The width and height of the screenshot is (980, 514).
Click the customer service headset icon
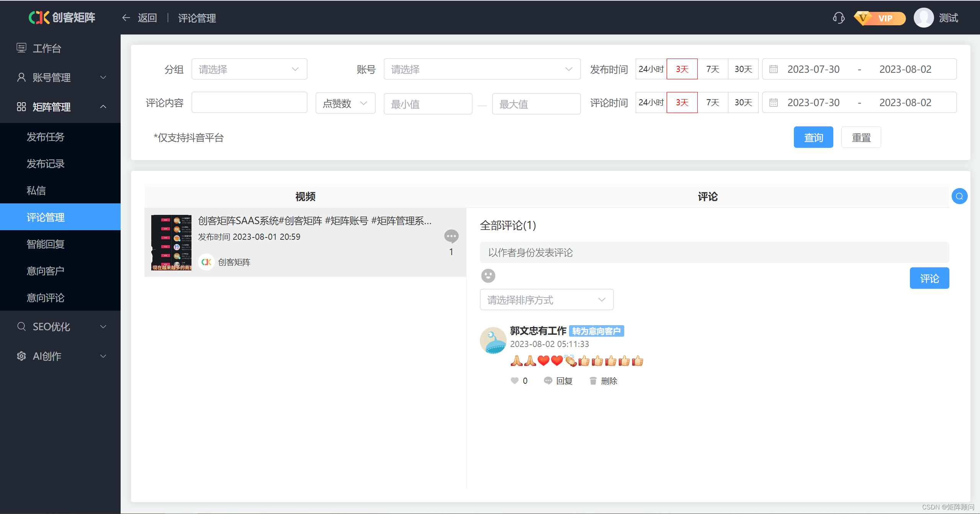point(838,18)
